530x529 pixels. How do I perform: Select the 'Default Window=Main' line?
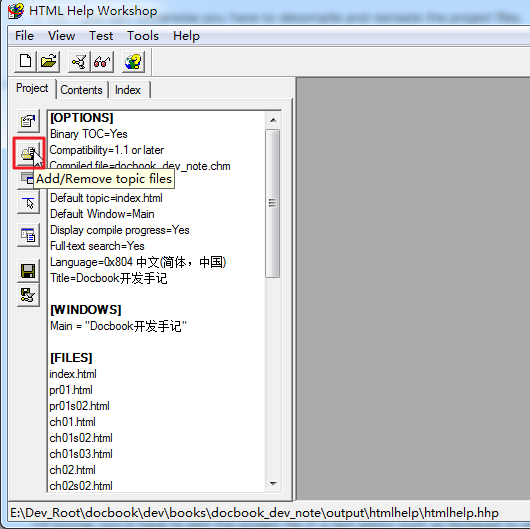[x=102, y=214]
